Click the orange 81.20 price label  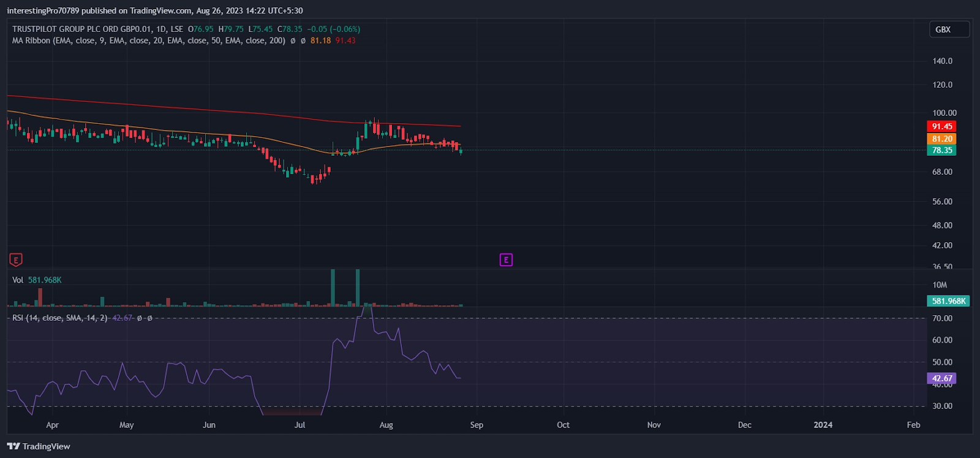(941, 139)
